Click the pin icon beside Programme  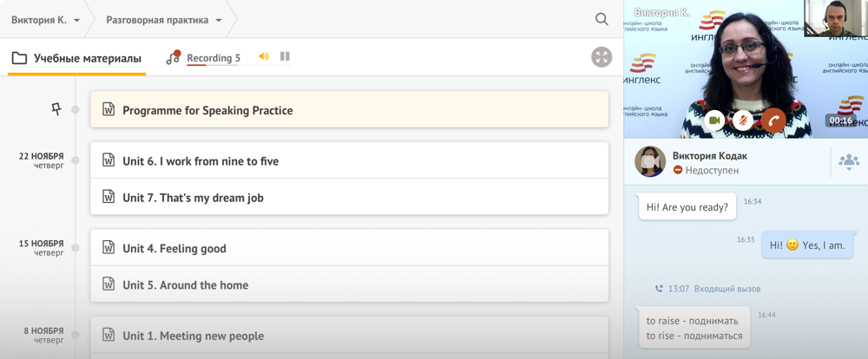[56, 109]
